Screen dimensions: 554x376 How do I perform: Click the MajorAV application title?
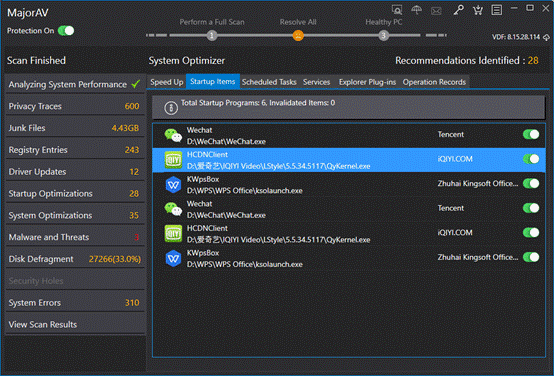pos(28,13)
